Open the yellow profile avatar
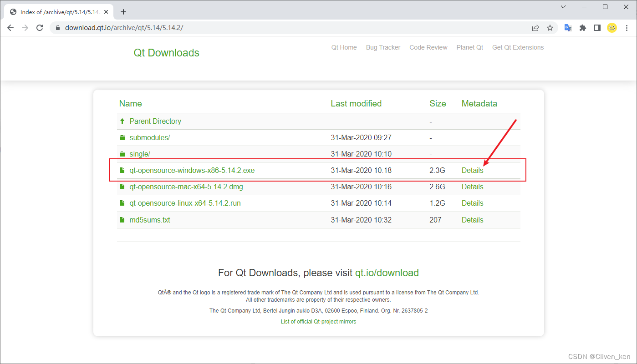The height and width of the screenshot is (364, 637). [x=612, y=28]
